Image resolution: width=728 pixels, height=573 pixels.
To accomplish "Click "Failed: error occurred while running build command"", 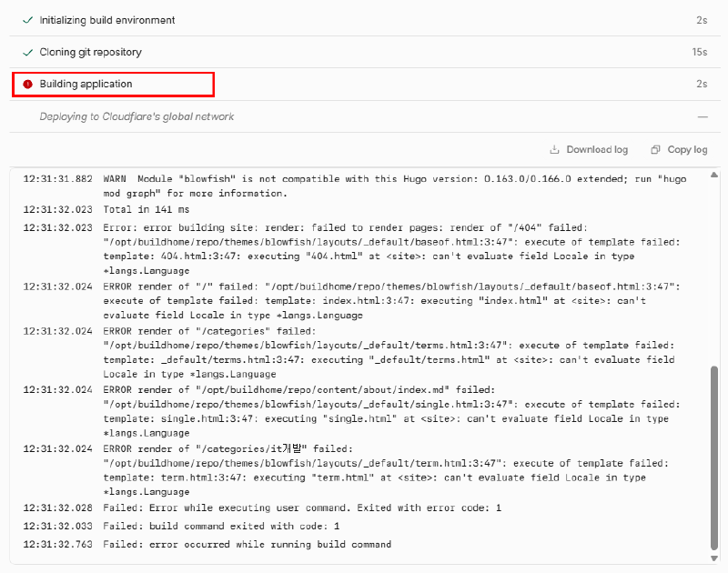I will tap(247, 544).
